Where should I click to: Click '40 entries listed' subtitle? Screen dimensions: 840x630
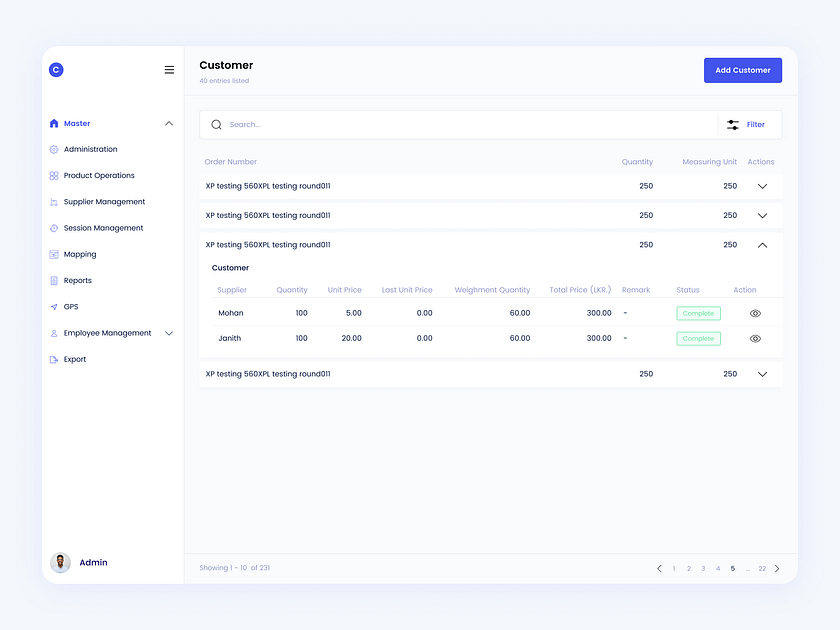click(x=224, y=81)
